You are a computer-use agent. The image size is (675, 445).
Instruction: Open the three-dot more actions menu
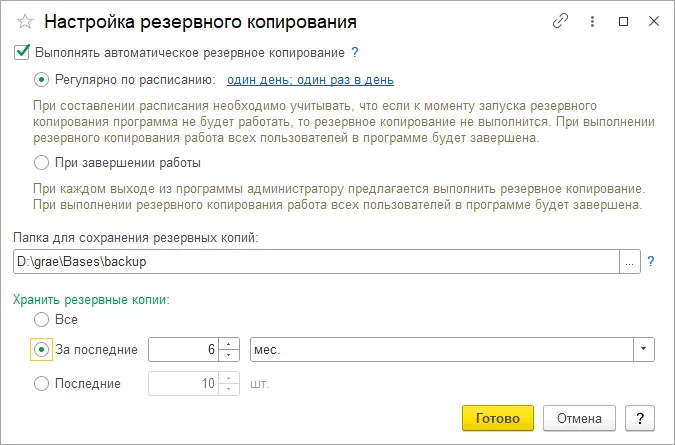(x=592, y=22)
